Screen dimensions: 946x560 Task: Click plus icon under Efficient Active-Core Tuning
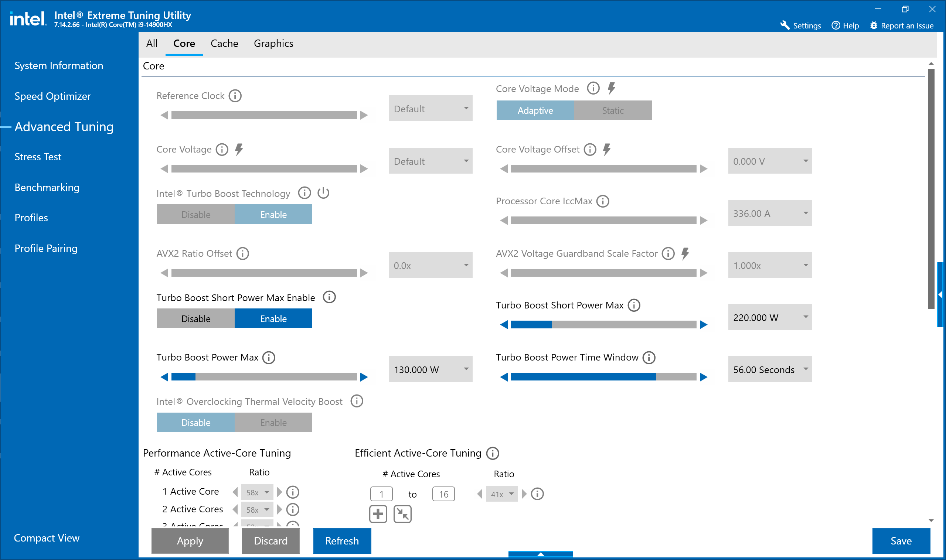(378, 514)
